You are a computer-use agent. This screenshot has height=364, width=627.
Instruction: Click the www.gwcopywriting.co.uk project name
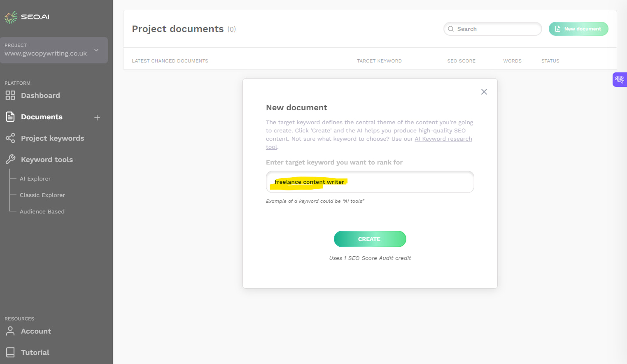[46, 53]
